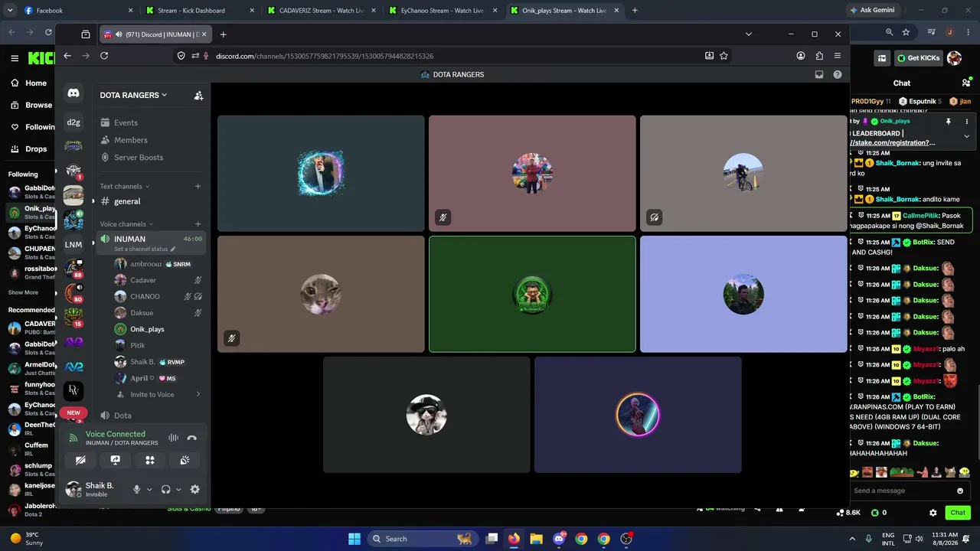Click Get KICKs button on Kick
Screen dimensions: 980x551
(918, 58)
